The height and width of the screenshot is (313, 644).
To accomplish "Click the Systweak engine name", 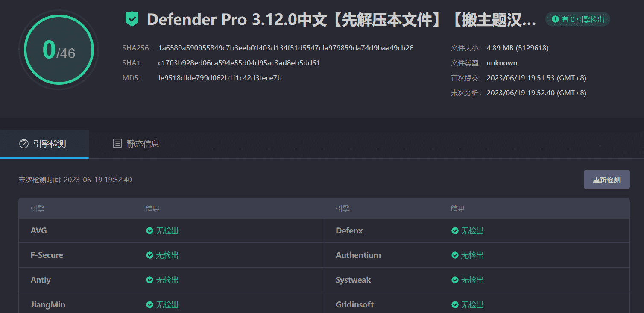I will click(353, 280).
